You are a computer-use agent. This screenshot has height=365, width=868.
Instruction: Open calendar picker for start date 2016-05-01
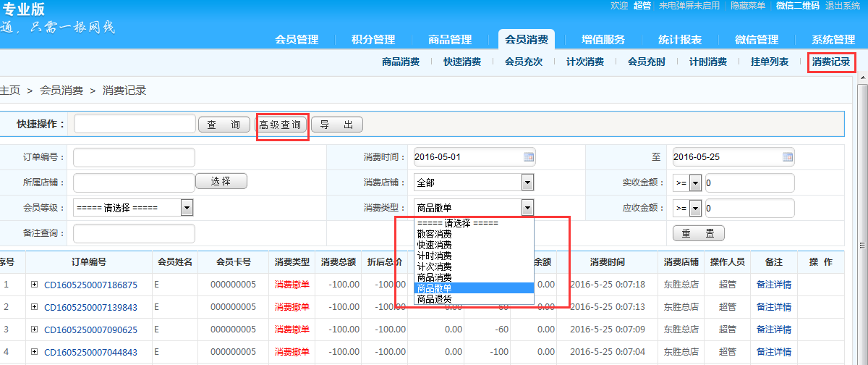[x=528, y=157]
